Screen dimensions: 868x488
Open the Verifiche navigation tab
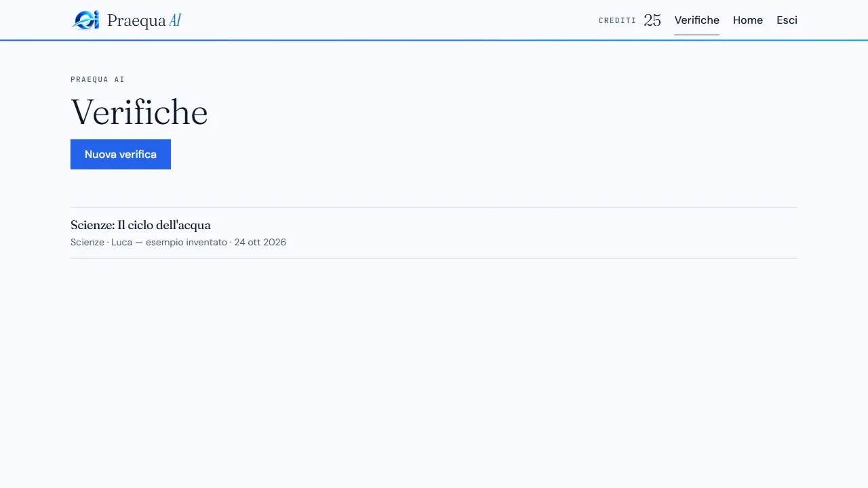point(696,20)
